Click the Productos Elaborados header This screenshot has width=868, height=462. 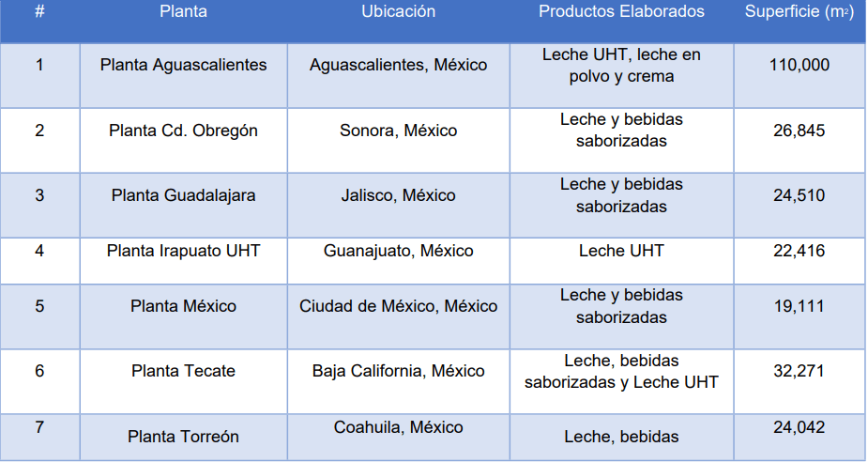click(621, 11)
